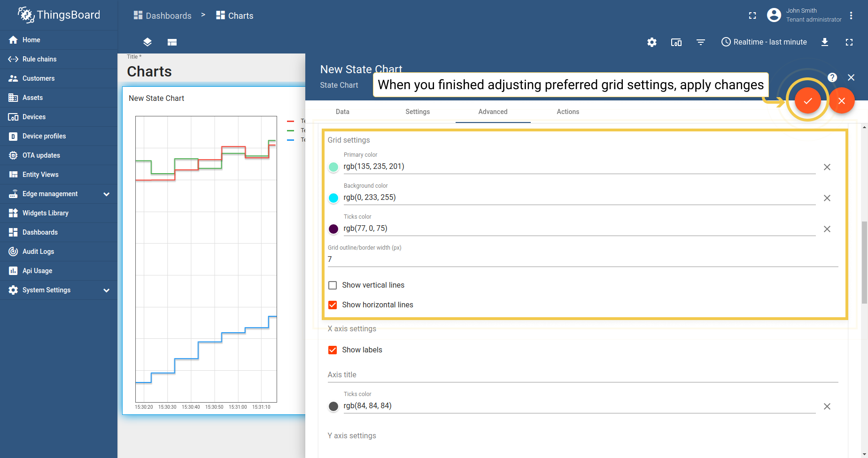Open Rule chains in sidebar

[39, 59]
